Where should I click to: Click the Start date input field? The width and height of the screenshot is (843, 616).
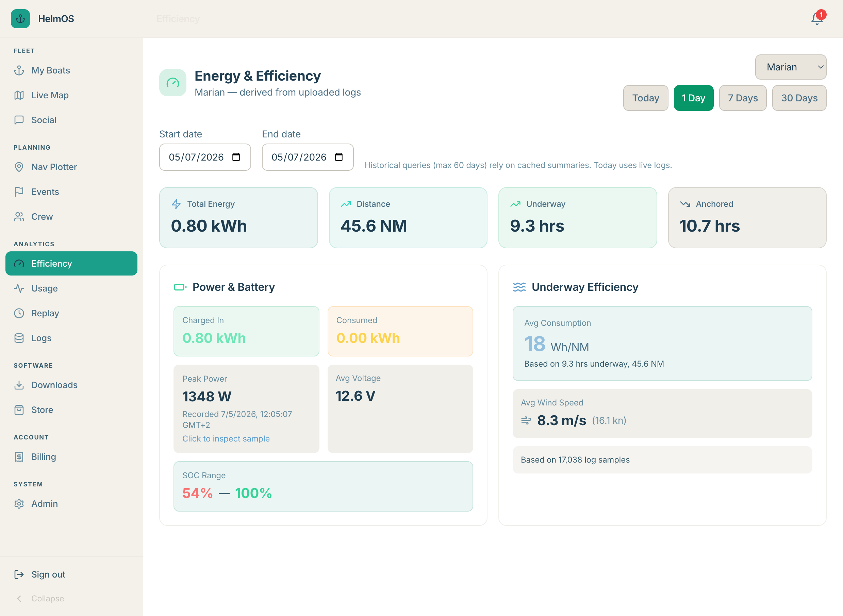click(x=205, y=157)
